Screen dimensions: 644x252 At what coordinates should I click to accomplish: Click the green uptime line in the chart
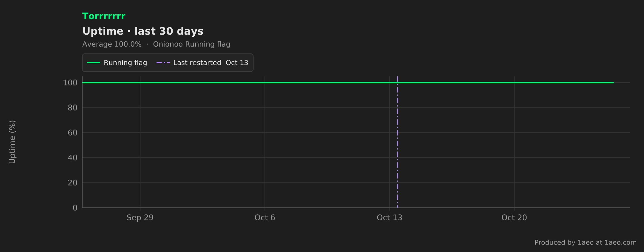[x=348, y=82]
